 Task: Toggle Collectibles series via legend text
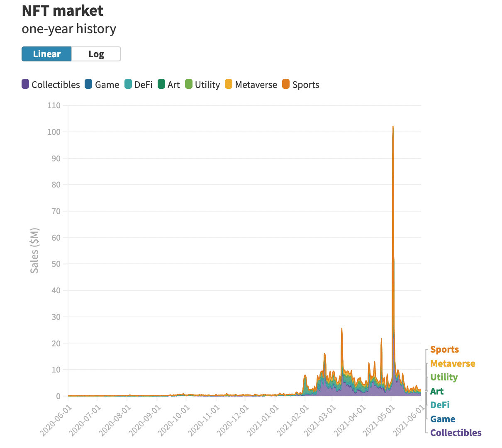56,85
